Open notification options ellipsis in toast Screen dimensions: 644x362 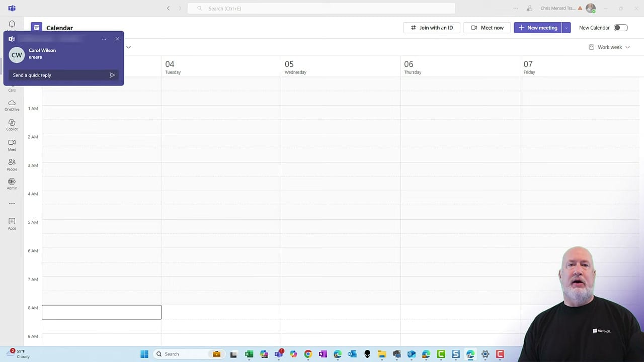pos(104,39)
